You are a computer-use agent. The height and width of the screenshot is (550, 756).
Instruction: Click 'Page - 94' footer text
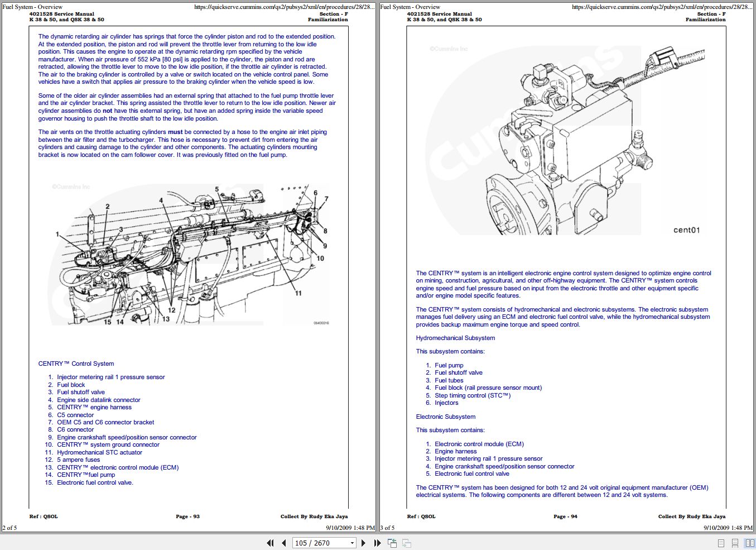565,516
